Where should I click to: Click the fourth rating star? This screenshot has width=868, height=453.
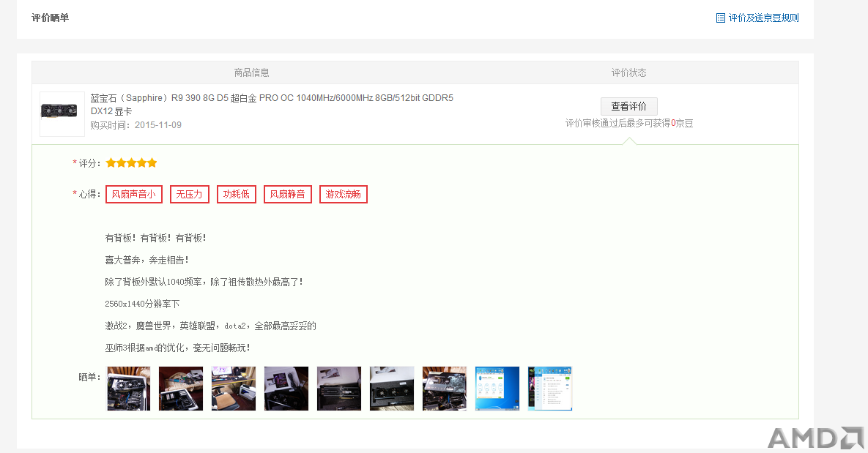tap(141, 162)
